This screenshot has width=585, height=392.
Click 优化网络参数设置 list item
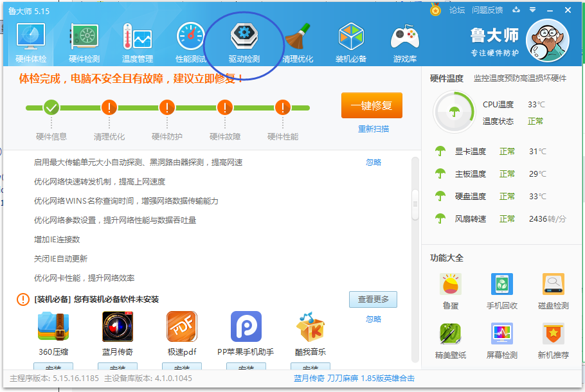[115, 220]
